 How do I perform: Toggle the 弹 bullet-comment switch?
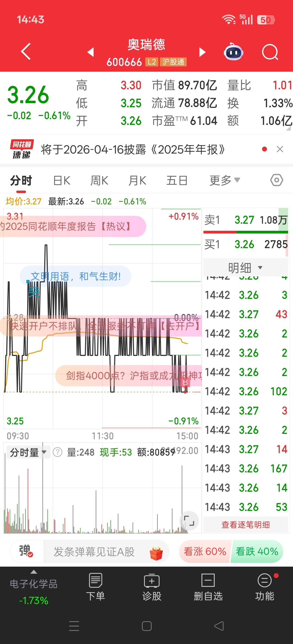[x=26, y=551]
